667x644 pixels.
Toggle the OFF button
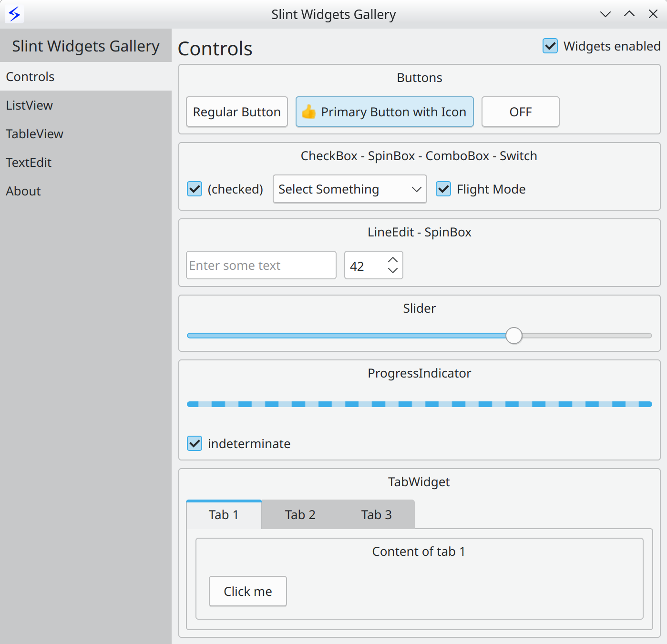pos(521,112)
